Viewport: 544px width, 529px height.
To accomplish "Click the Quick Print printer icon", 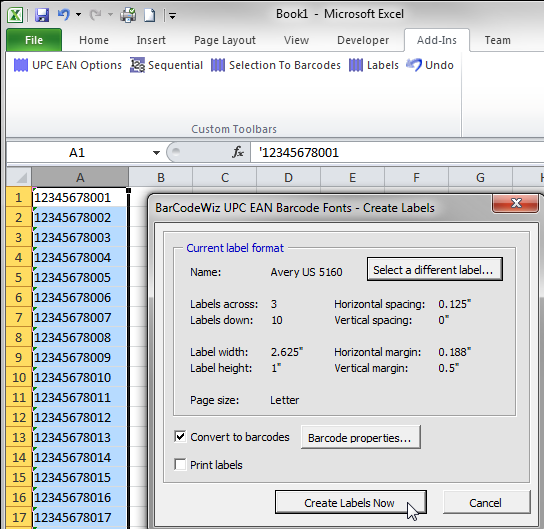I will coord(128,15).
